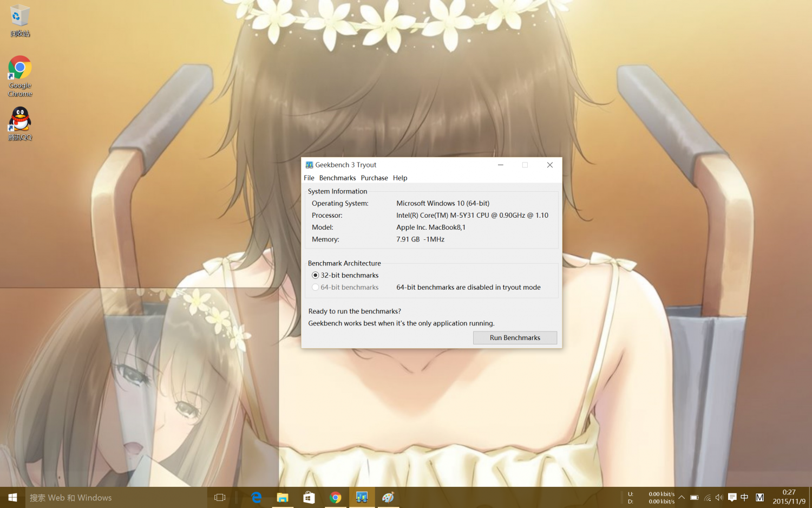The image size is (812, 508).
Task: Expand the hidden system tray icons chevron
Action: pyautogui.click(x=682, y=497)
